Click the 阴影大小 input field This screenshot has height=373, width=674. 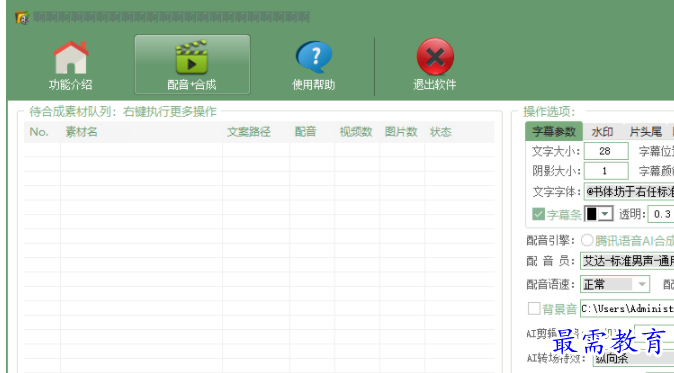click(606, 171)
